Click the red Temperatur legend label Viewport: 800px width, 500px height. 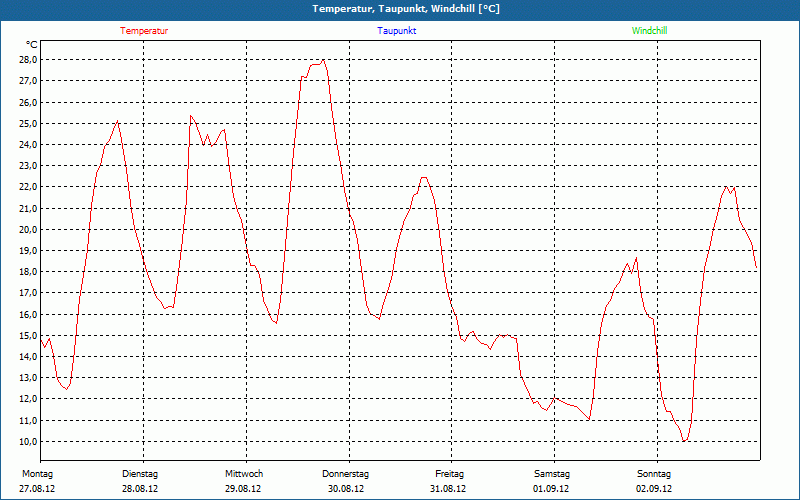tap(144, 31)
